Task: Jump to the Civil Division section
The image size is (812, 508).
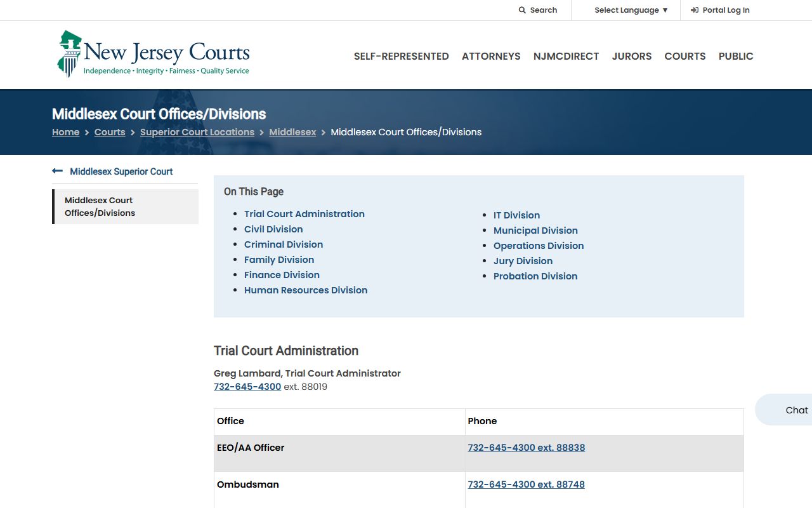Action: (x=273, y=229)
